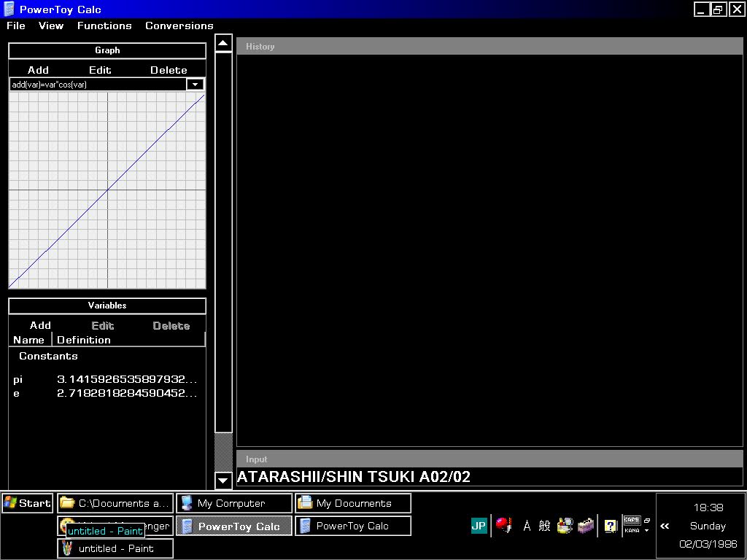Click the IME toolbox tray icon
747x560 pixels.
click(586, 526)
